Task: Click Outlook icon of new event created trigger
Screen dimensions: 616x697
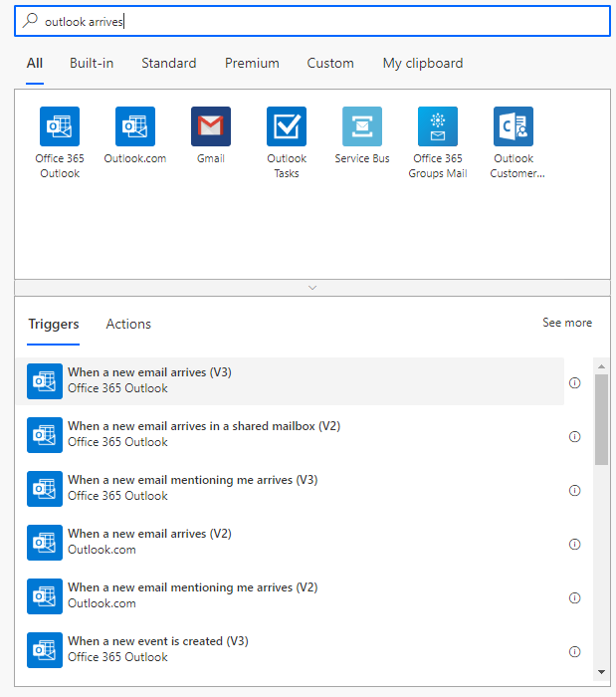Action: pos(45,650)
